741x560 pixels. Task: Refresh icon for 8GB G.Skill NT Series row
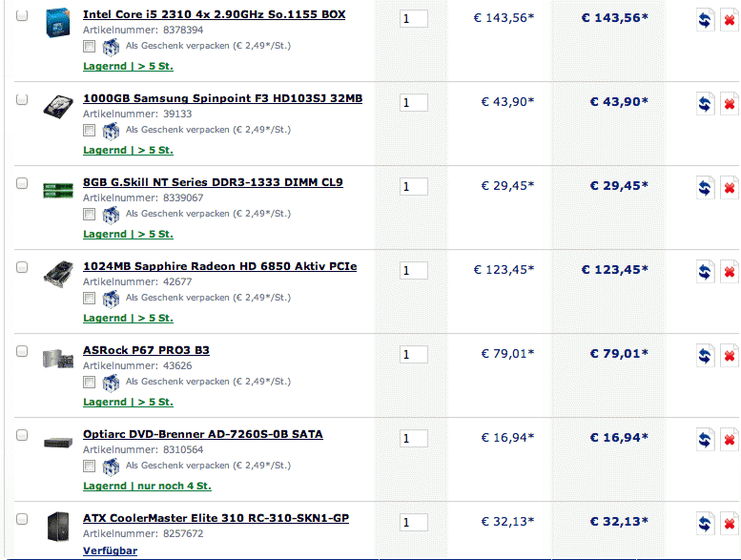(x=705, y=188)
